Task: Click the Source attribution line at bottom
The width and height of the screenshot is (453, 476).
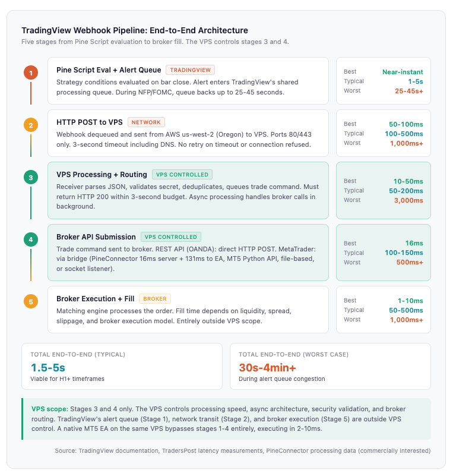Action: [x=242, y=451]
